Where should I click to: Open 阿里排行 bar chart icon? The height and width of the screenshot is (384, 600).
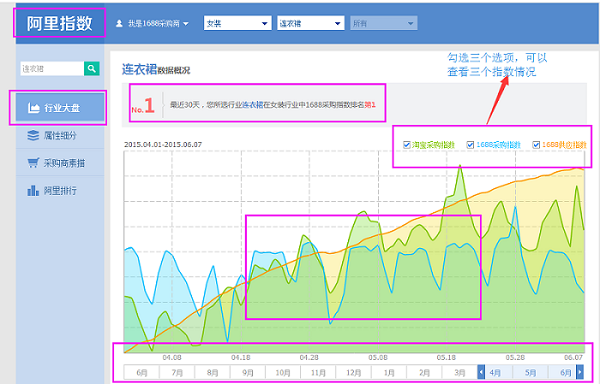[x=33, y=190]
